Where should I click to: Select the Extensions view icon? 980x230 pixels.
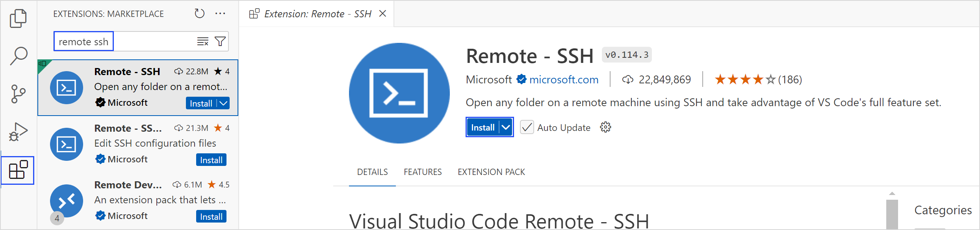18,170
